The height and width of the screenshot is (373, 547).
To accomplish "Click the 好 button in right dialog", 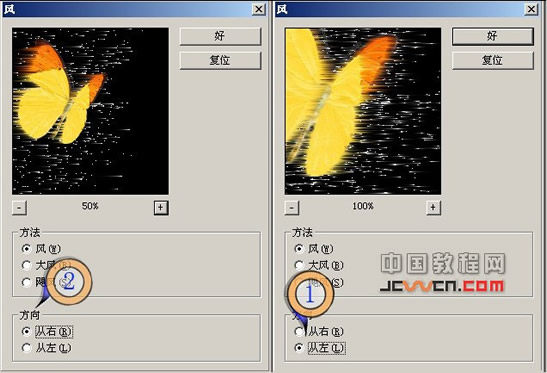I will tap(493, 36).
